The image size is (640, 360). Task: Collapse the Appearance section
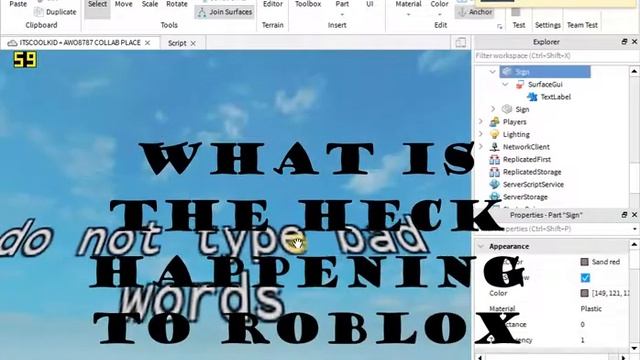tap(481, 247)
